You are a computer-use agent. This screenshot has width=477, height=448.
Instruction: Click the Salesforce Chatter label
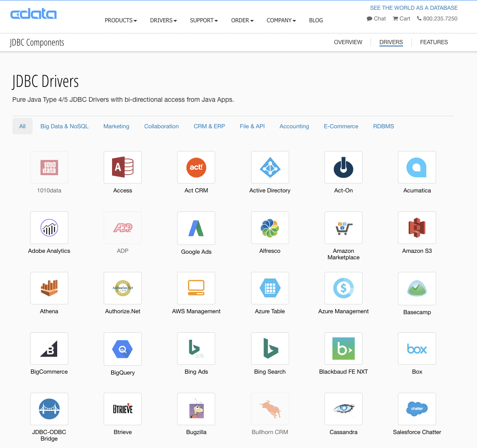click(x=417, y=432)
